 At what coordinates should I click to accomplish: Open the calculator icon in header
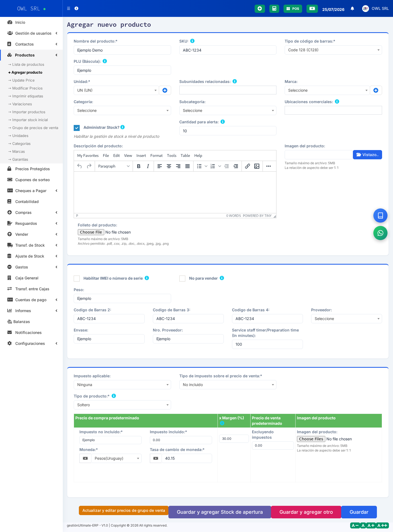[x=274, y=8]
